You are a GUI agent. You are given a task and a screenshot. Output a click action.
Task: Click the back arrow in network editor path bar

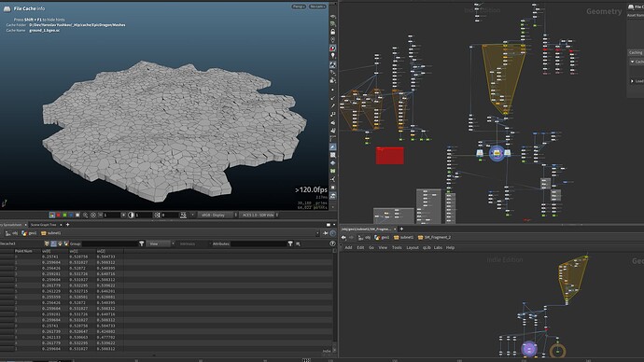[x=343, y=237]
